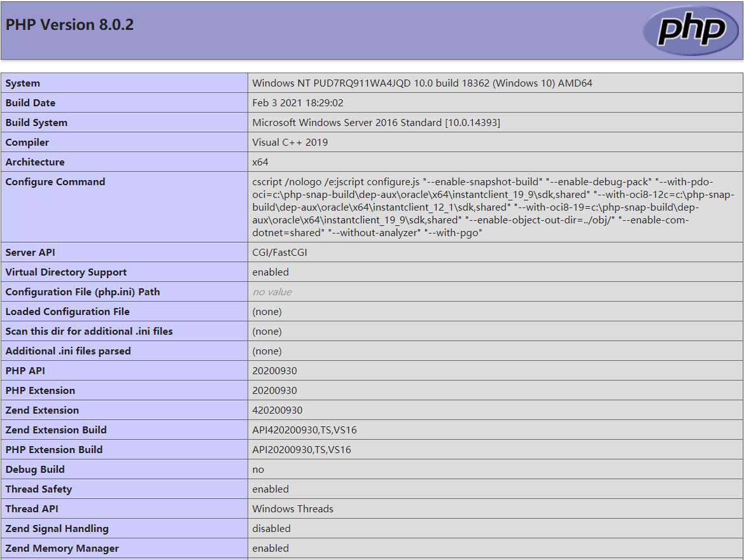Image resolution: width=744 pixels, height=560 pixels.
Task: Click the 'PHP Extension' label, not the Build one
Action: (40, 391)
